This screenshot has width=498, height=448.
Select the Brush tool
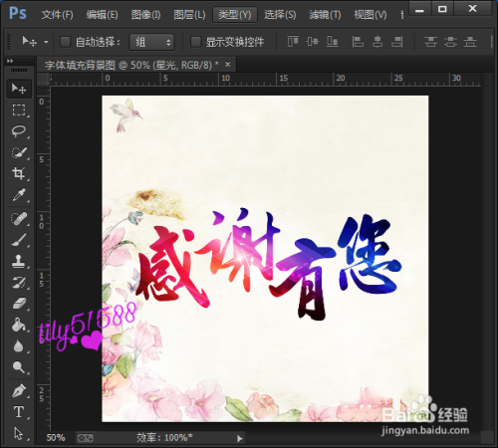[x=19, y=240]
